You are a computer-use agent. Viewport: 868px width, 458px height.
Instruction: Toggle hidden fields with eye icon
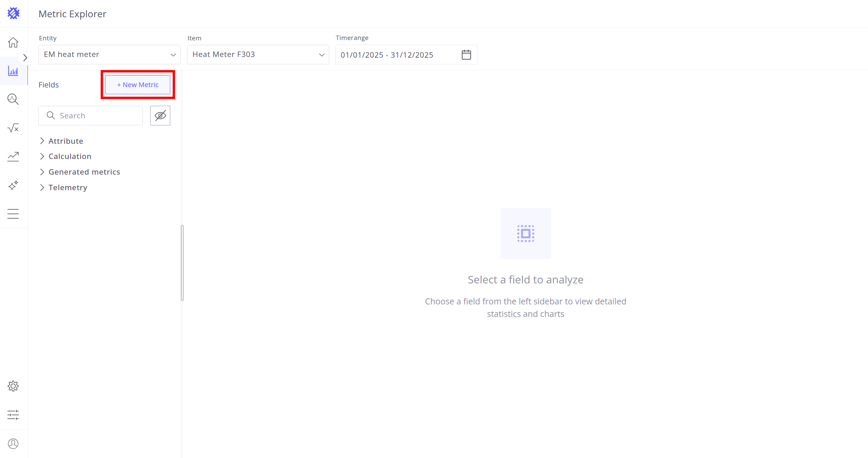coord(160,116)
